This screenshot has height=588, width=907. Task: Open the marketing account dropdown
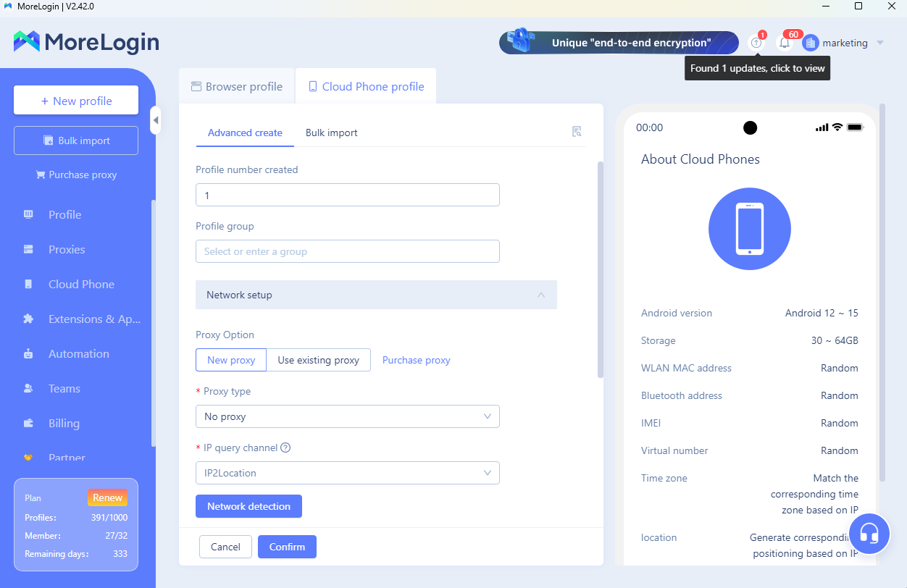[879, 43]
